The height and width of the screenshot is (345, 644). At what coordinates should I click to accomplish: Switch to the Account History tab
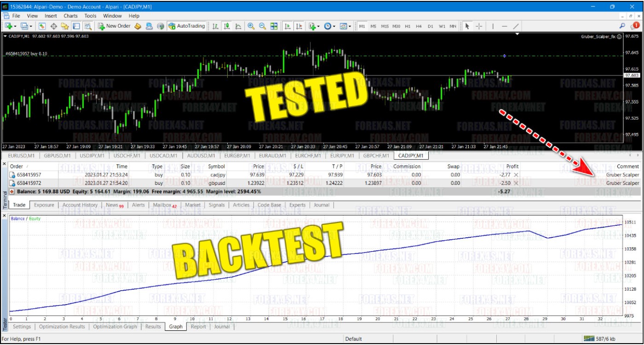pyautogui.click(x=80, y=205)
